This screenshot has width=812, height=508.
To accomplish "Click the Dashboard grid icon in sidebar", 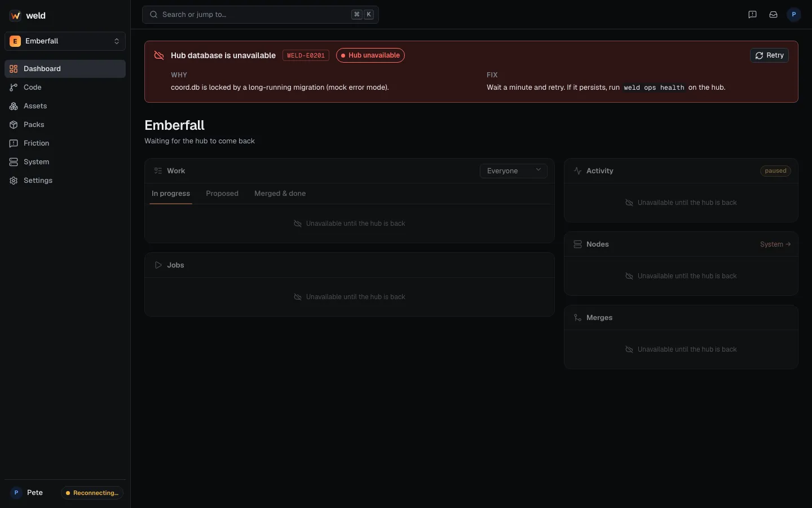I will tap(14, 69).
